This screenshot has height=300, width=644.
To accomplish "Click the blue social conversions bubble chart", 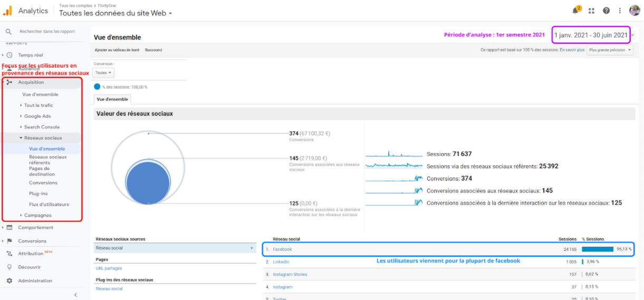I will pos(148,184).
